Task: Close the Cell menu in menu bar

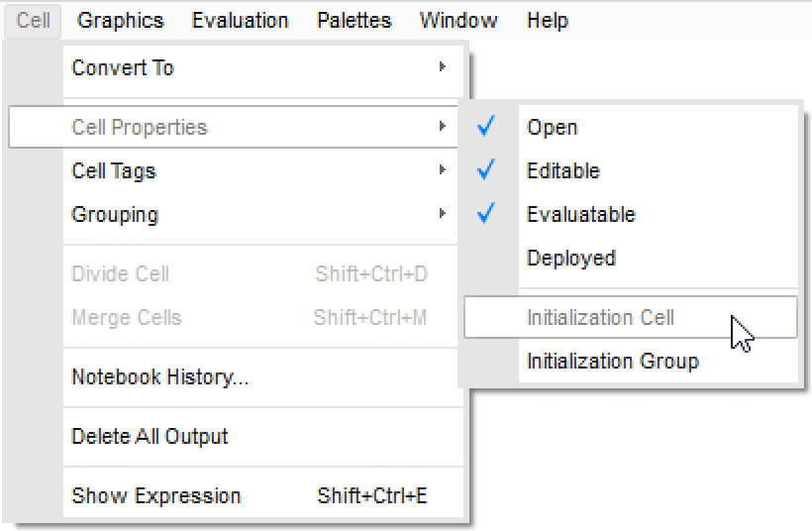Action: click(x=34, y=20)
